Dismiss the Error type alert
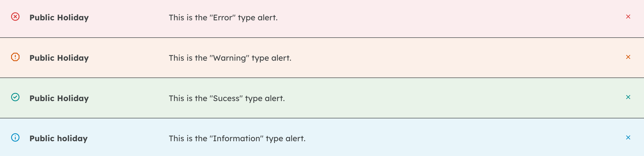The image size is (644, 156). pyautogui.click(x=628, y=17)
